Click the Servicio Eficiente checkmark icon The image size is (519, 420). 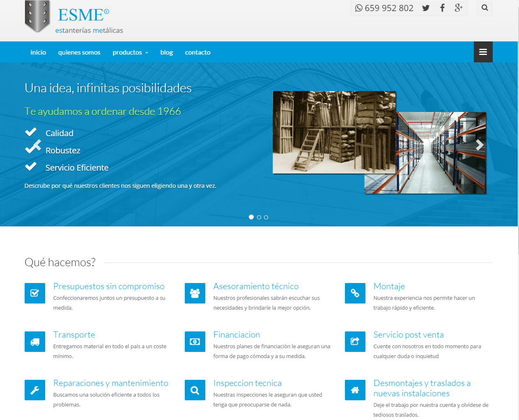(x=31, y=166)
